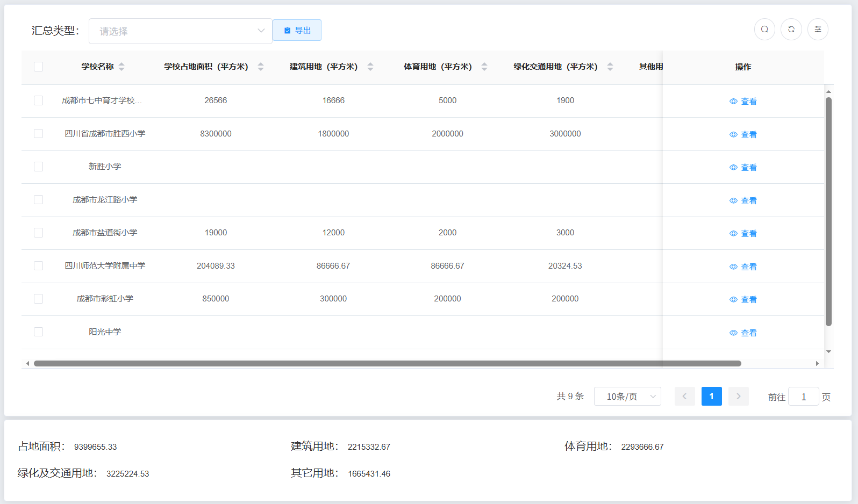858x504 pixels.
Task: Click the 前往 page number input
Action: 803,397
